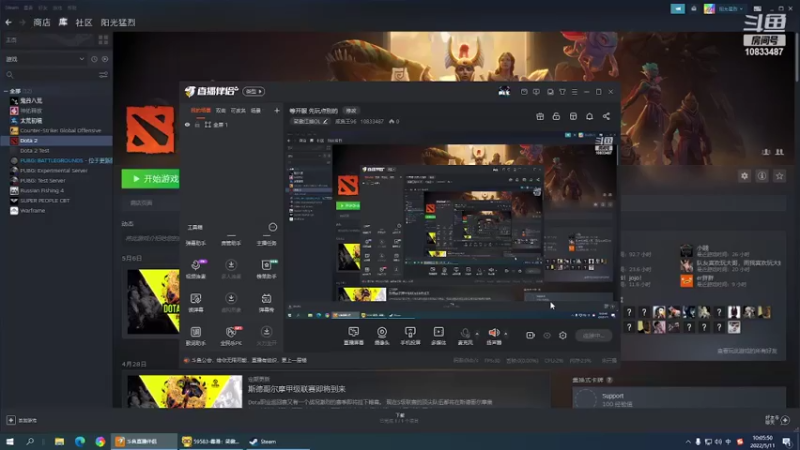
Task: Select Dota 2 in Steam library list
Action: pyautogui.click(x=56, y=140)
